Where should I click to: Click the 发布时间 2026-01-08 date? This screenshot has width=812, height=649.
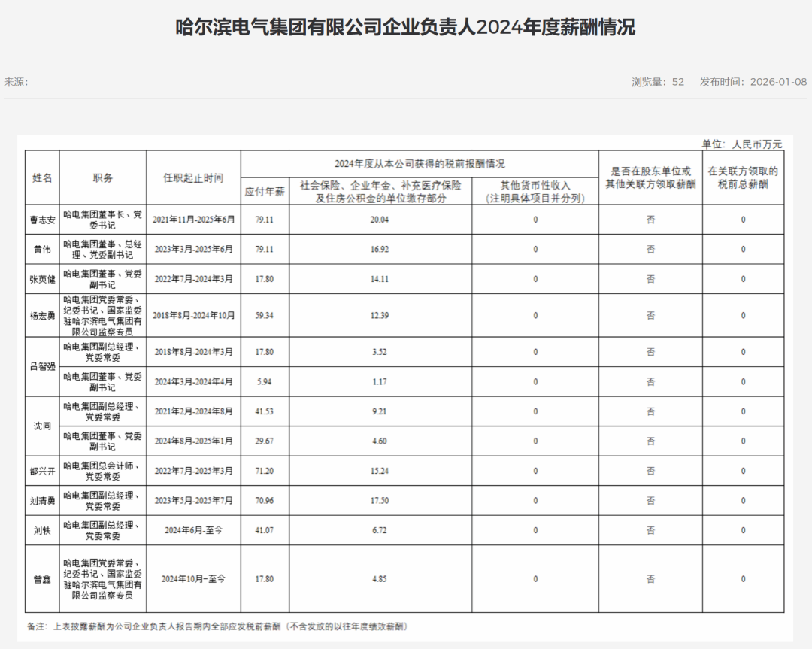(753, 82)
